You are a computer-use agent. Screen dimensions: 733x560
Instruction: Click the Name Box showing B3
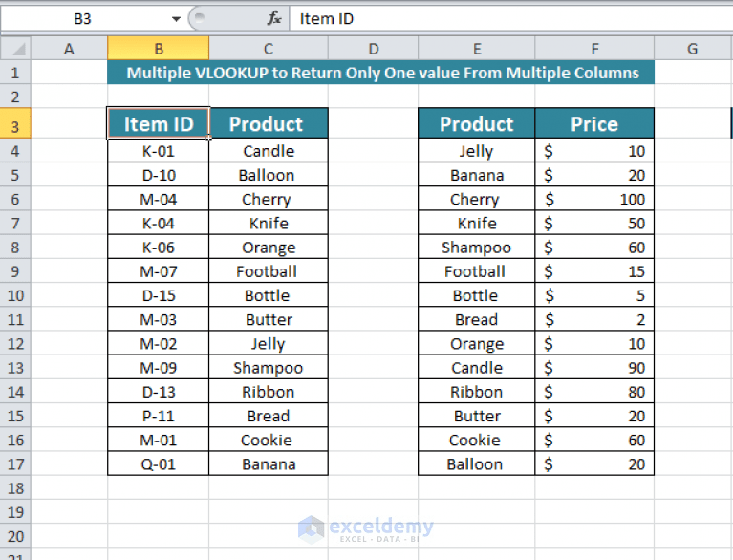tap(84, 19)
